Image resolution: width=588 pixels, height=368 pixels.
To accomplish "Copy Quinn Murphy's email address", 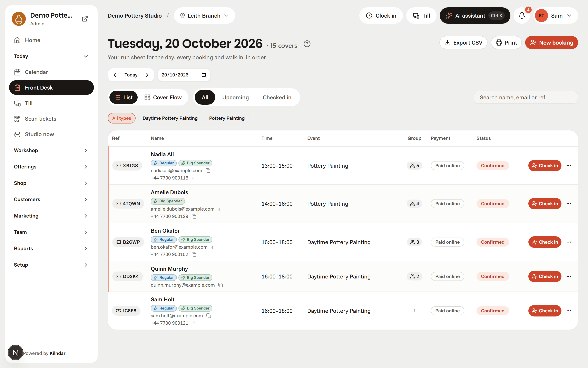I will click(x=221, y=285).
